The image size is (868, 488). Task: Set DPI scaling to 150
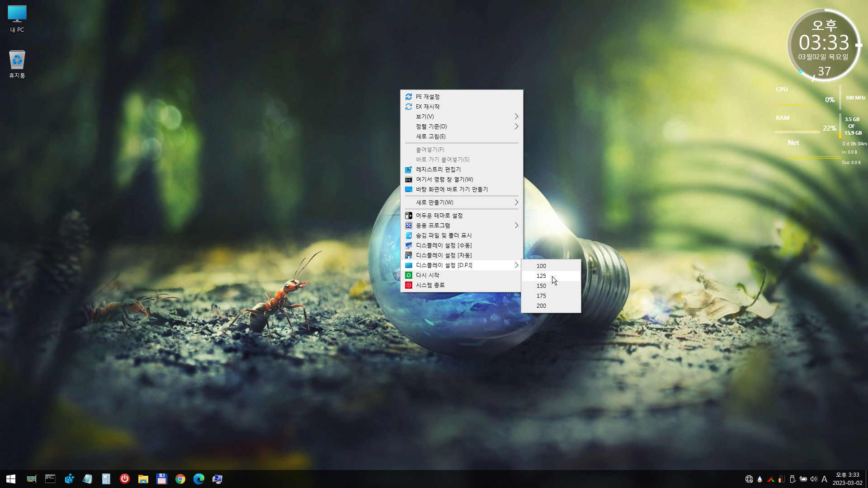click(551, 286)
